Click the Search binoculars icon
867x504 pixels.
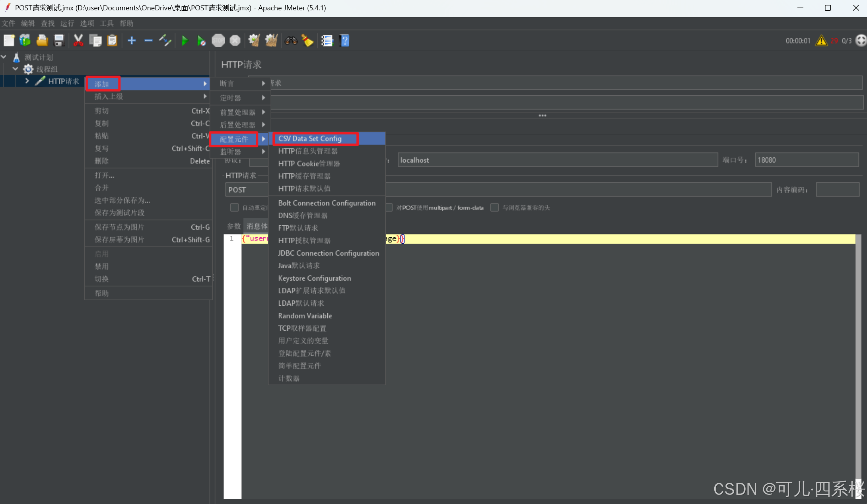point(291,41)
